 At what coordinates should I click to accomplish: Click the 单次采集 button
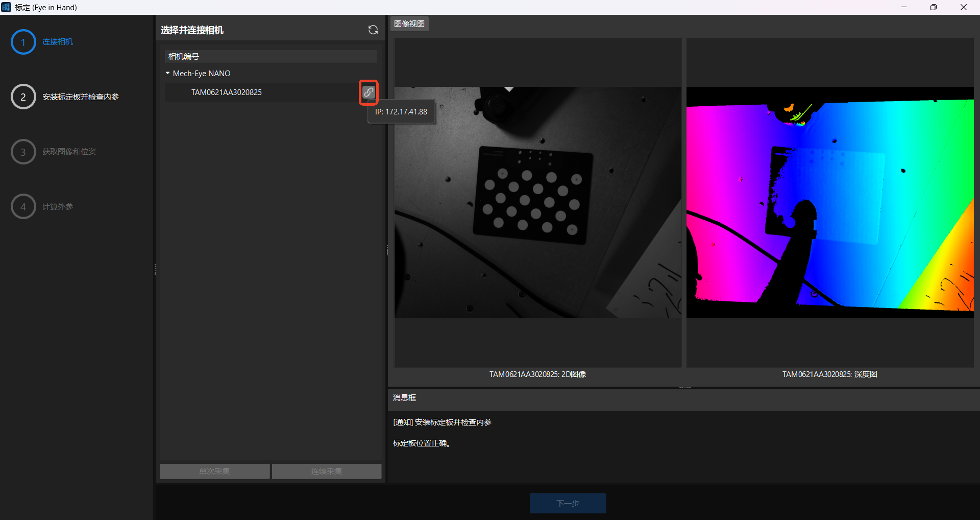pos(214,471)
